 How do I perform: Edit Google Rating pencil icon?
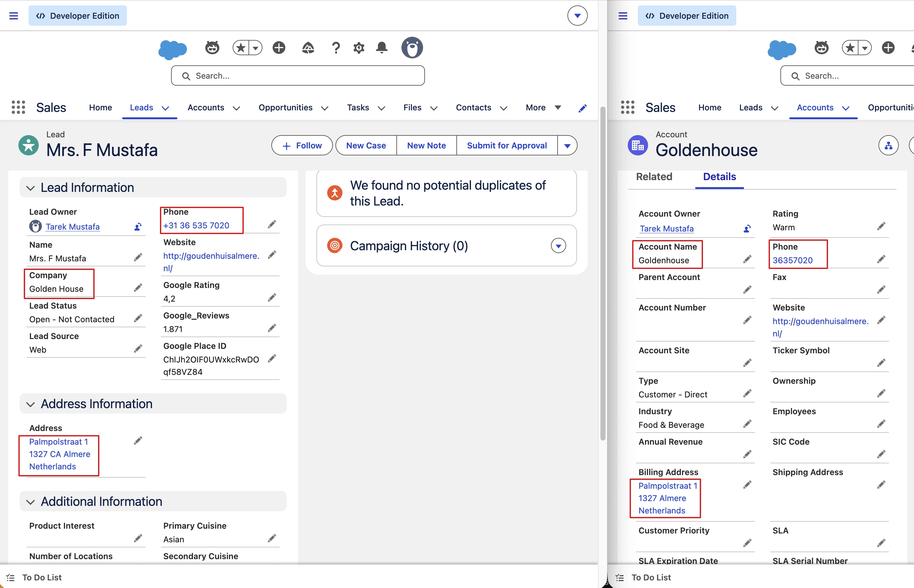272,298
